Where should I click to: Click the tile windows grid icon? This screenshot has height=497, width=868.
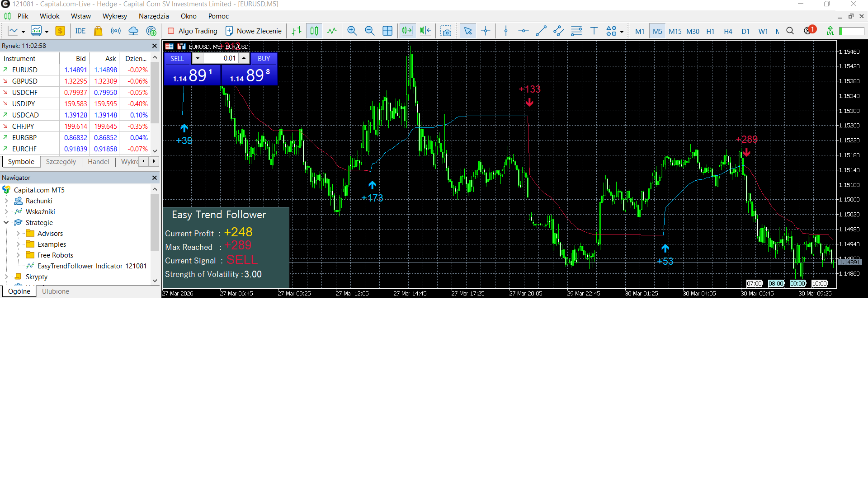pos(387,31)
